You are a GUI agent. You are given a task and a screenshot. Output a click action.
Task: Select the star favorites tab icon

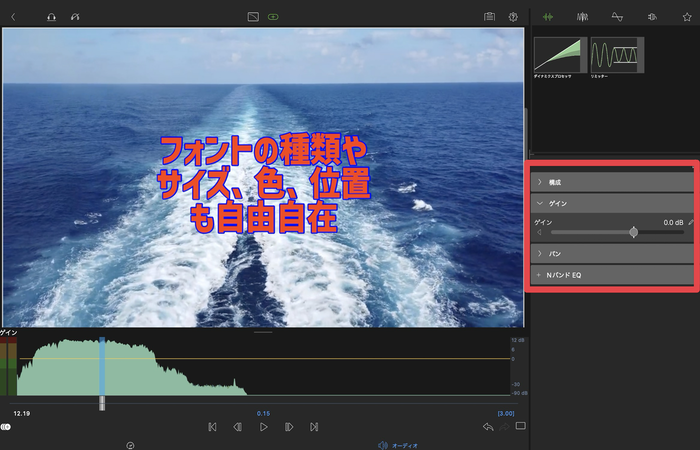click(686, 17)
